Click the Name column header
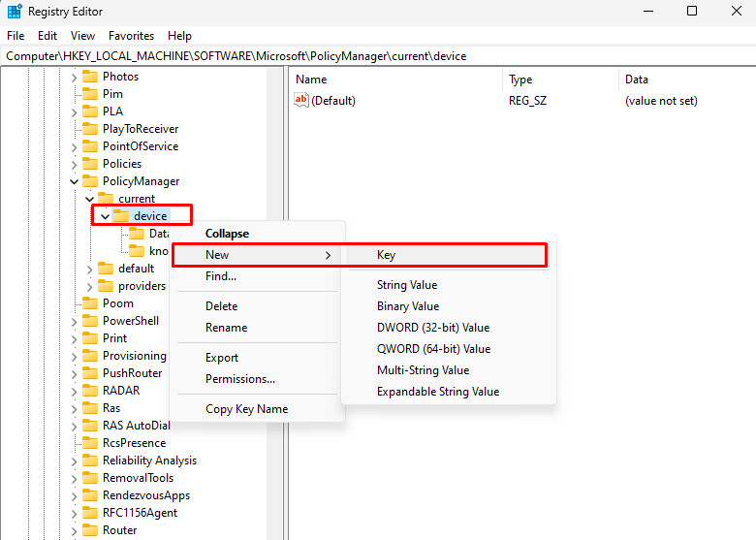 (396, 79)
